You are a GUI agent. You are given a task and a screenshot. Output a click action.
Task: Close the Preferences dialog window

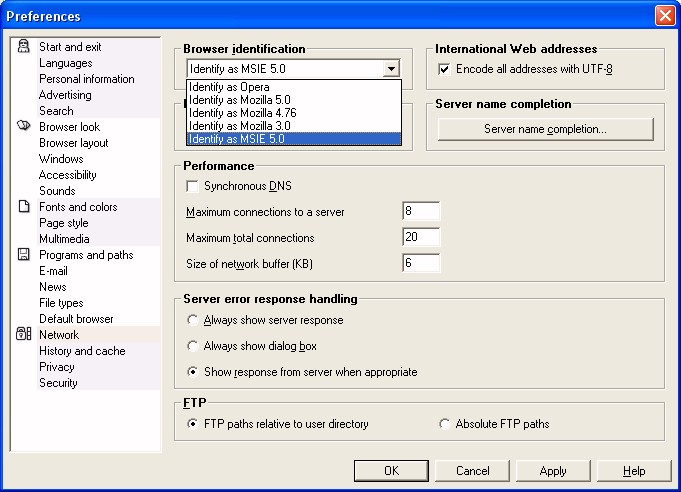click(665, 16)
